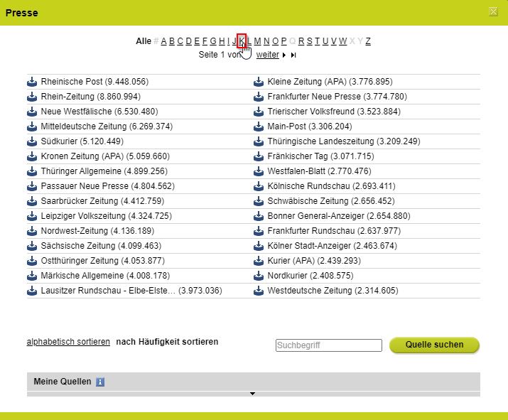Add Rheinische Post via its download icon
This screenshot has height=420, width=508.
(x=32, y=82)
